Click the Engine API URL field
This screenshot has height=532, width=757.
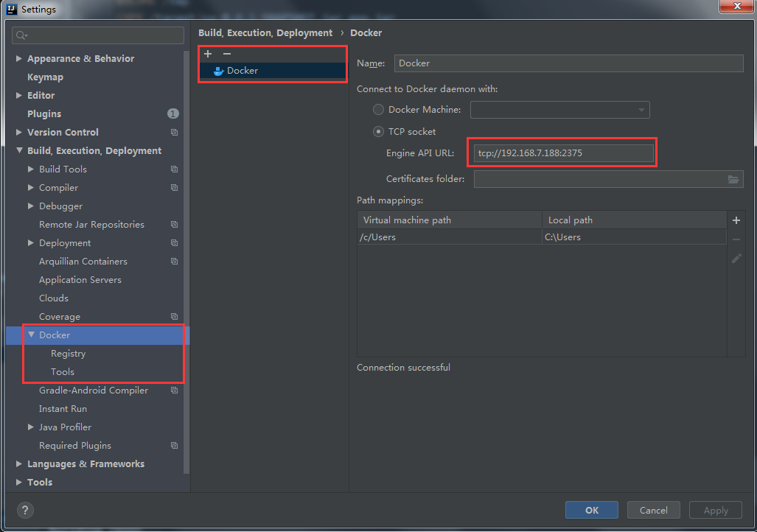coord(563,153)
